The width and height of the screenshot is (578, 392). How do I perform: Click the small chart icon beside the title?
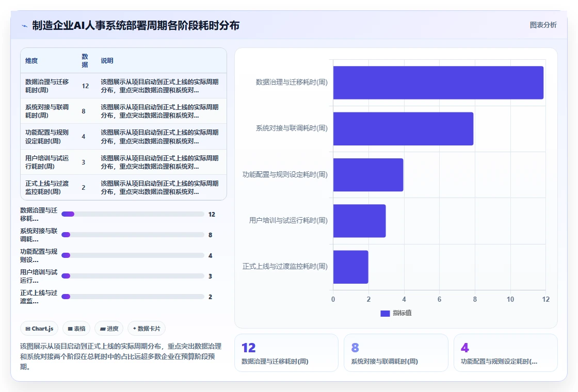(x=25, y=26)
